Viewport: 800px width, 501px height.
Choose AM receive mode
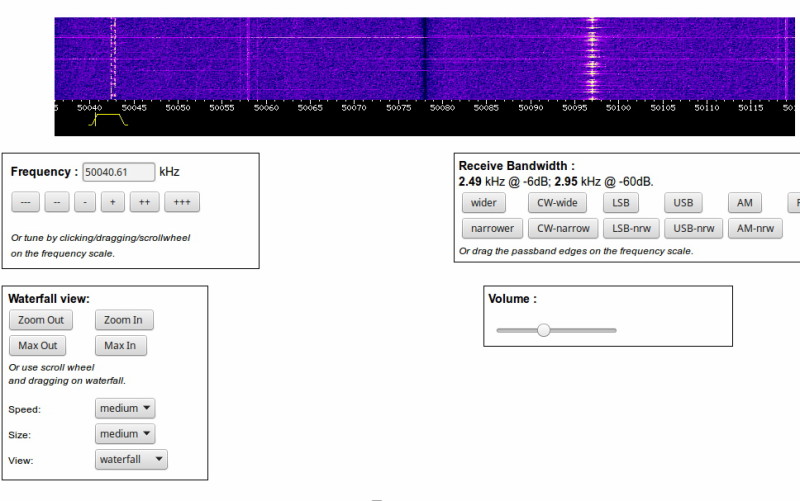(744, 202)
